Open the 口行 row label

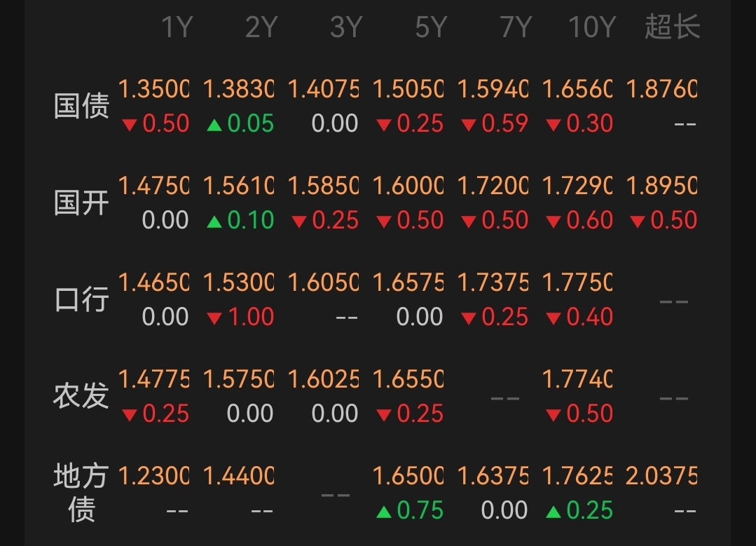(x=81, y=299)
